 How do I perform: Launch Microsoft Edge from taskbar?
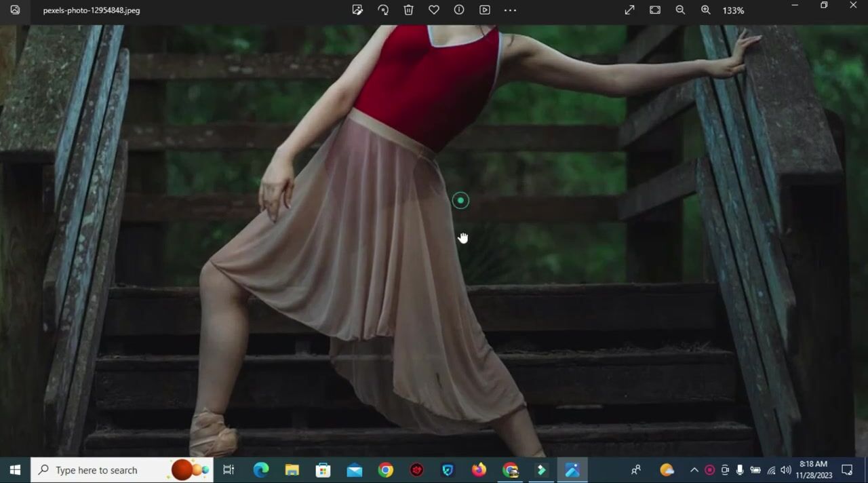click(x=261, y=470)
